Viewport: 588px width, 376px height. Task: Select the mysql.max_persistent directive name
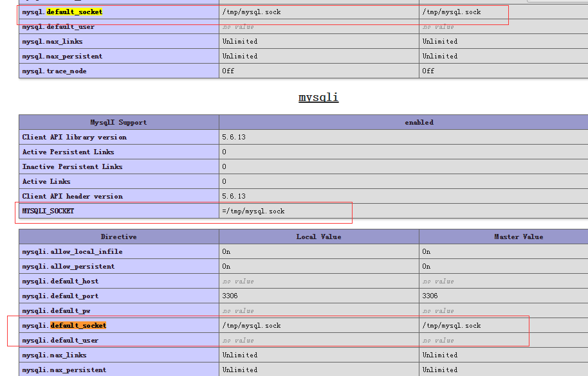click(x=62, y=56)
